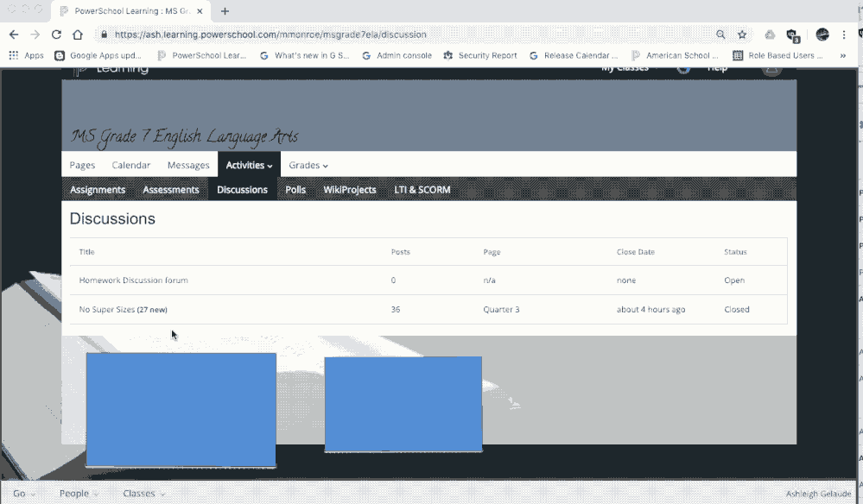Image resolution: width=863 pixels, height=504 pixels.
Task: Open the Grades dropdown
Action: point(308,165)
